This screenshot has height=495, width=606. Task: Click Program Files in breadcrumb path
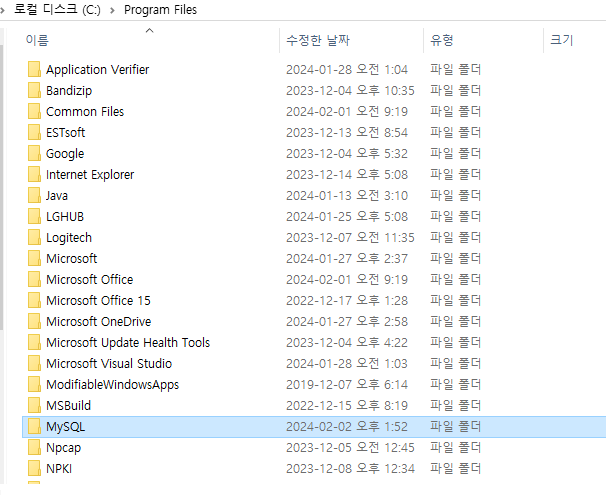tap(160, 10)
